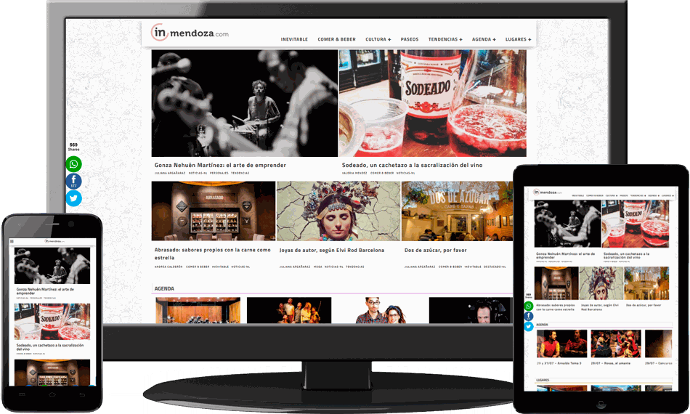The image size is (690, 414).
Task: Go to the Comer & Beber section
Action: [336, 39]
